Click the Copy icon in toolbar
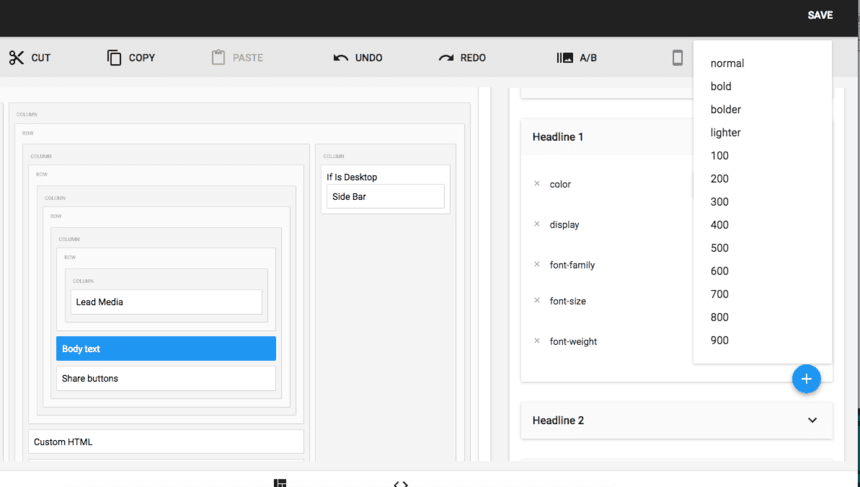The width and height of the screenshot is (860, 487). pyautogui.click(x=114, y=58)
